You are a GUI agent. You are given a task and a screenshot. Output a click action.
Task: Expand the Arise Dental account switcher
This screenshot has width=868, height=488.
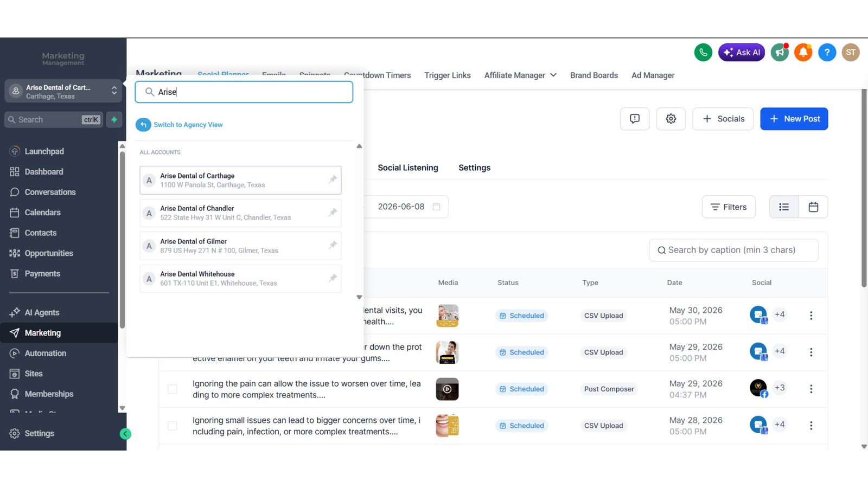[x=63, y=91]
